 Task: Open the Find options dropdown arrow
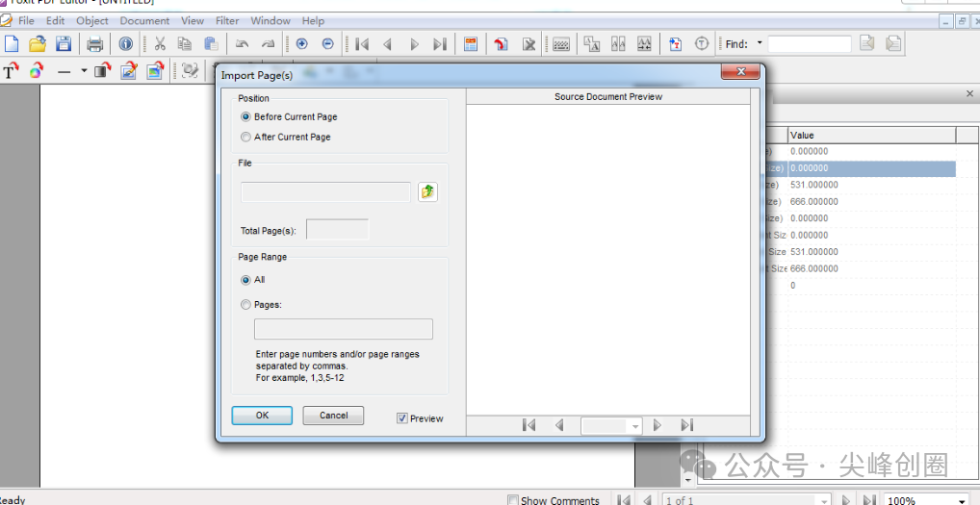pyautogui.click(x=760, y=43)
